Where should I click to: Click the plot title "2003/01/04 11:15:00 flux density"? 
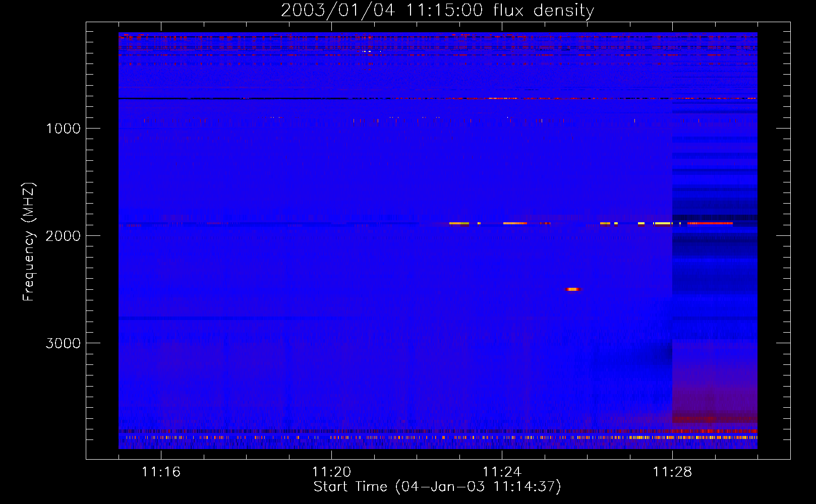[437, 11]
